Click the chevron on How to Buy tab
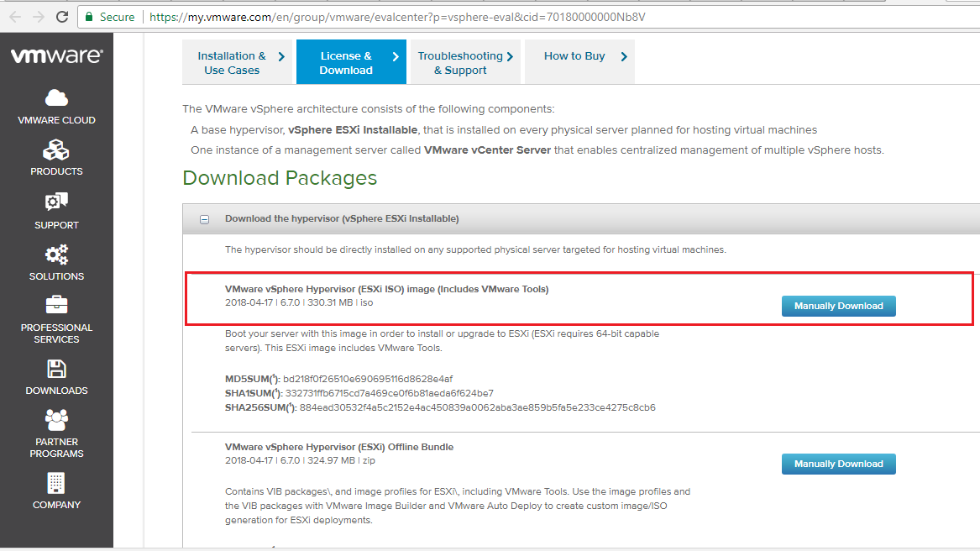 [x=624, y=56]
